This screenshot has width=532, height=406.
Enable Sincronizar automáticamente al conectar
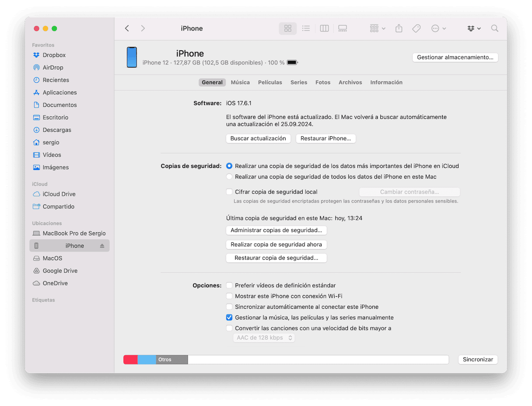(229, 307)
